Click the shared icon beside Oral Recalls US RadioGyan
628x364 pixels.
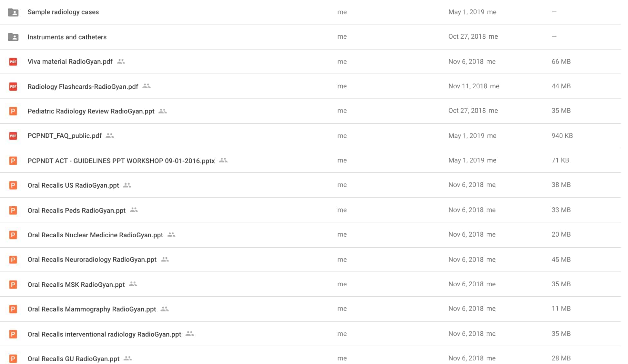pos(127,185)
